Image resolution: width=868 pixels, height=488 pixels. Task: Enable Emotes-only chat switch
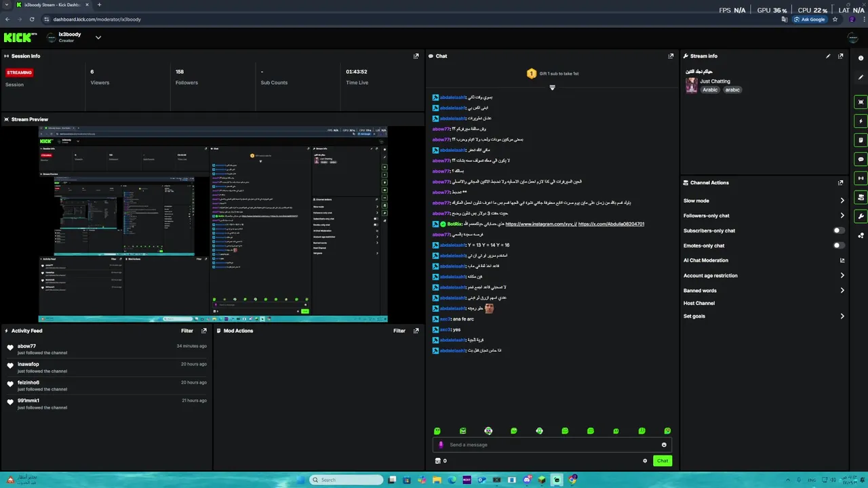[x=839, y=245]
